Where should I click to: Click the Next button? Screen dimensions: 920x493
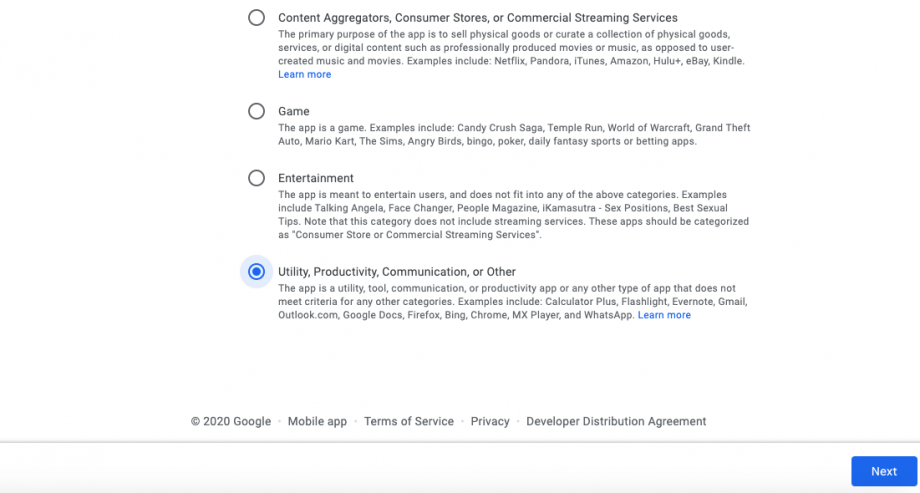[883, 471]
